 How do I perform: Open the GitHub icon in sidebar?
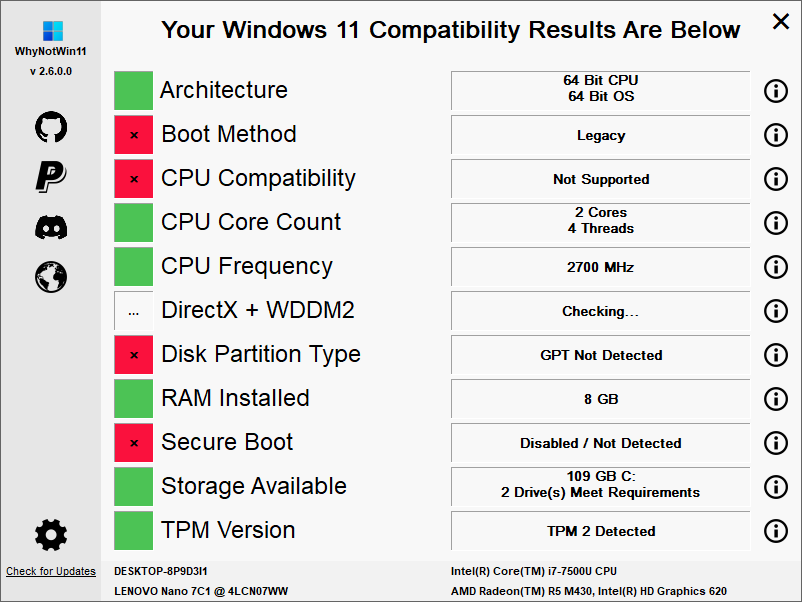click(x=51, y=127)
